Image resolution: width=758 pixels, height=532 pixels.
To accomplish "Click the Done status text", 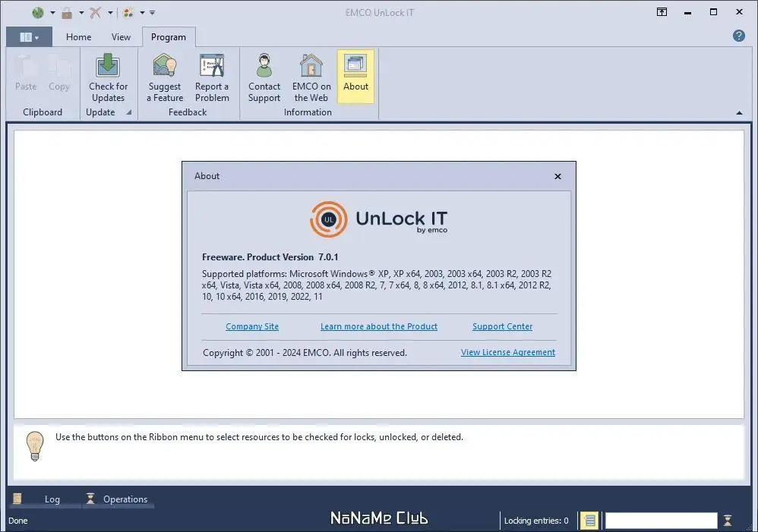I will tap(18, 521).
